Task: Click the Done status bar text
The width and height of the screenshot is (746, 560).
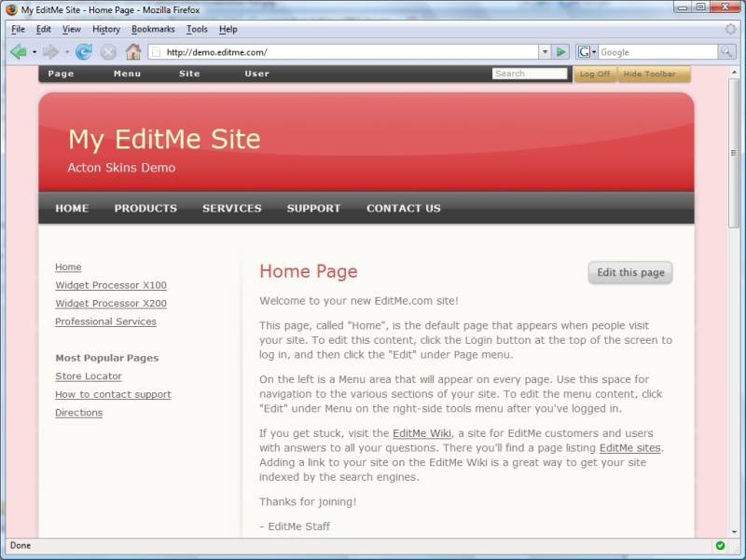Action: coord(21,545)
